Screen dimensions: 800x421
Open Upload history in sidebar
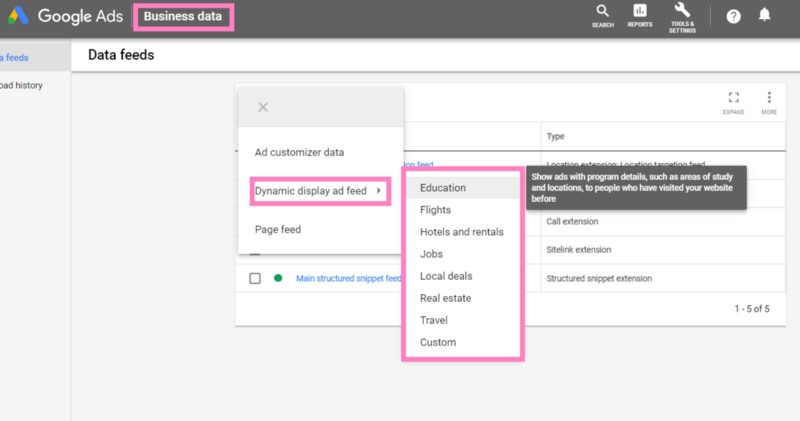pyautogui.click(x=21, y=85)
